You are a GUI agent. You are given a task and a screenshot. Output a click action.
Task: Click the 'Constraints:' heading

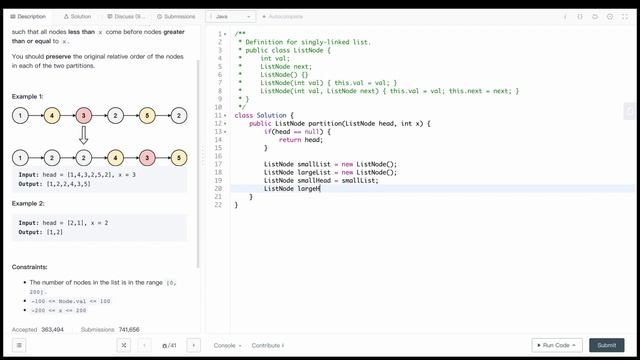[29, 267]
